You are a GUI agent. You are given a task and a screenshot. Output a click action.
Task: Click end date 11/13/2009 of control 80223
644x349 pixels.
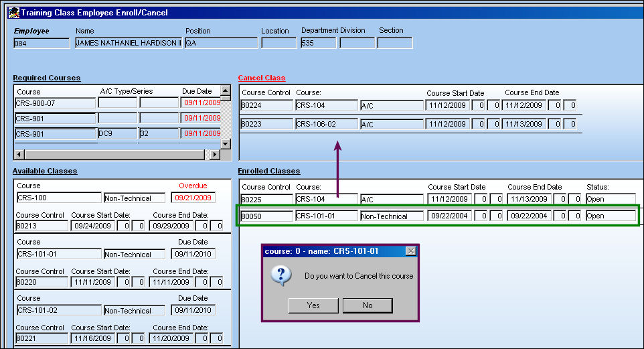[x=524, y=124]
